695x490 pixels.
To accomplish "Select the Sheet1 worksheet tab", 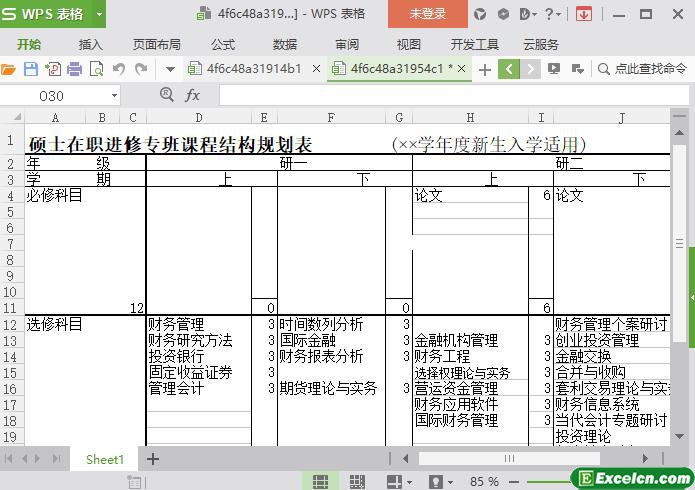I will point(105,459).
